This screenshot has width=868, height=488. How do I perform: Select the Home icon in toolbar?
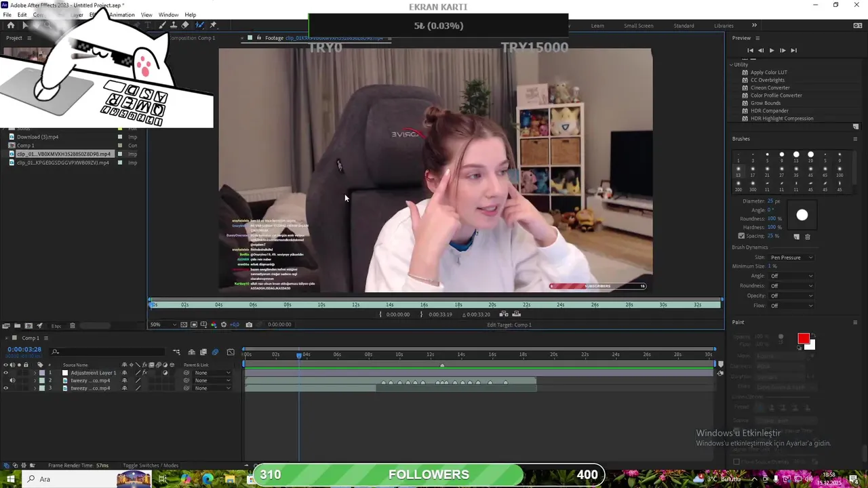[x=10, y=25]
